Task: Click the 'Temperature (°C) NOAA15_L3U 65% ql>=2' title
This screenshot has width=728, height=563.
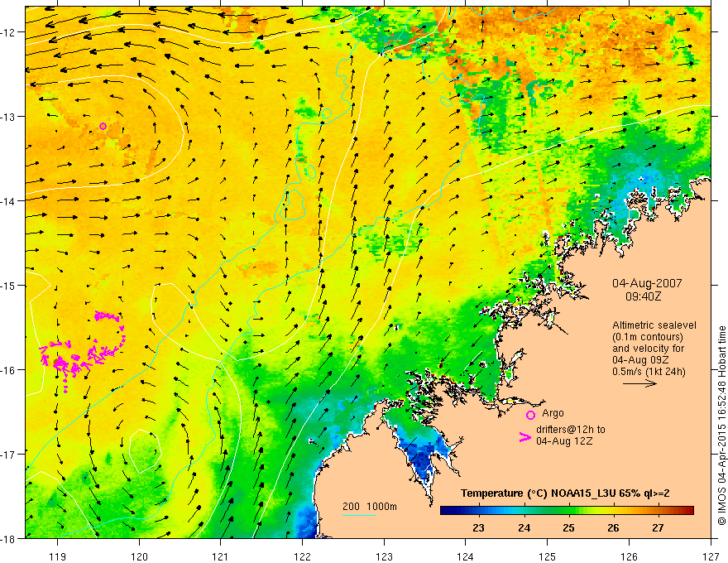Action: (565, 493)
